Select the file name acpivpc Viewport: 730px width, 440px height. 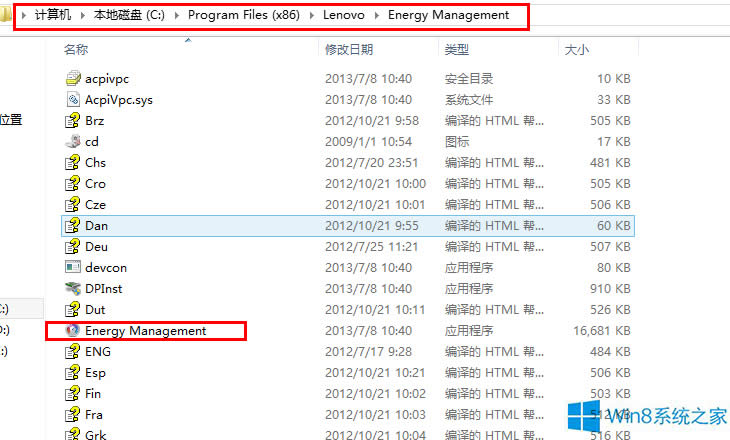point(107,79)
